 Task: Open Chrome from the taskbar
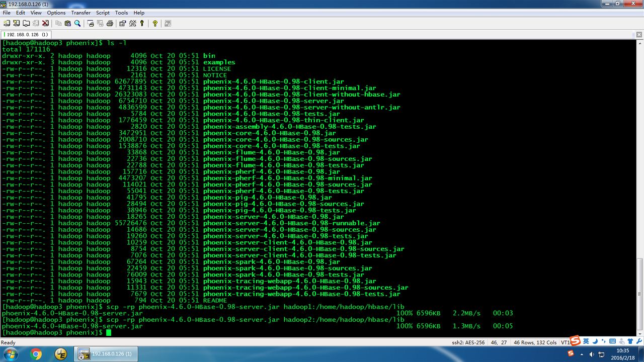point(36,354)
